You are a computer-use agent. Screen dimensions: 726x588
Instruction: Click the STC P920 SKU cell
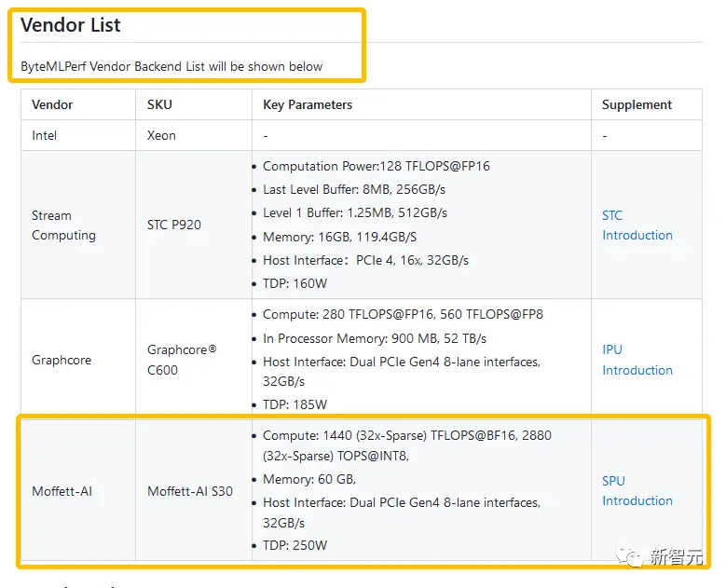tap(174, 225)
